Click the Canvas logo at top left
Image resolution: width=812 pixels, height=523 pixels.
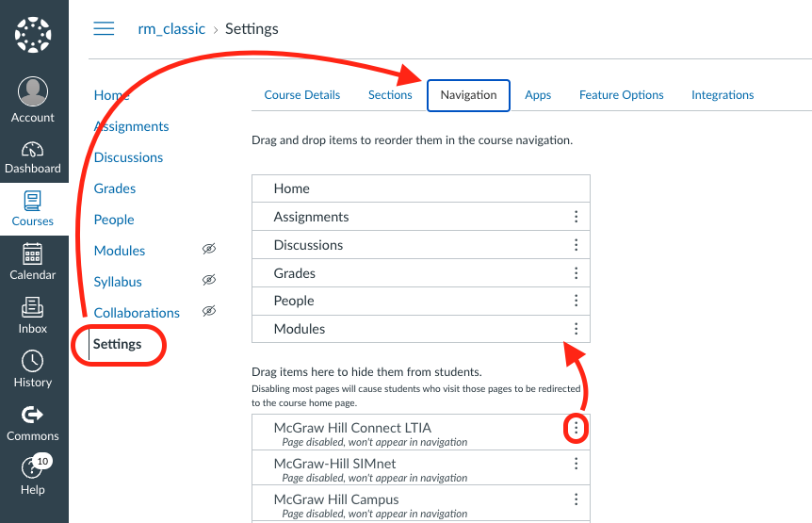(33, 34)
